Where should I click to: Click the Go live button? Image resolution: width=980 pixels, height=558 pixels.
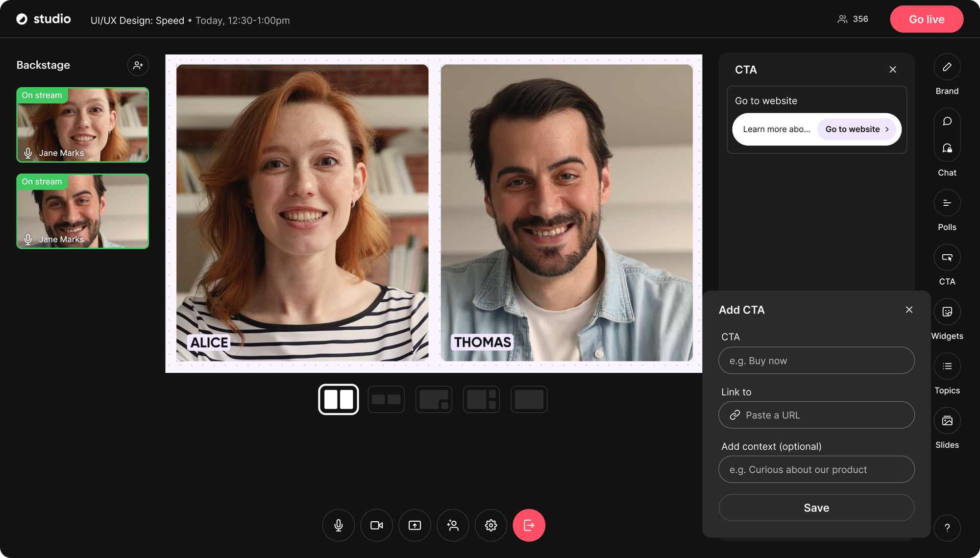927,19
